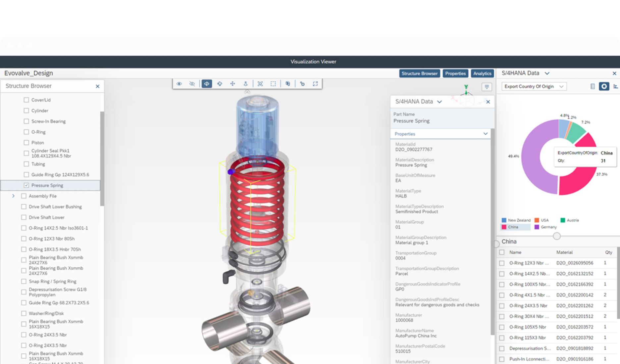Viewport: 620px width, 364px height.
Task: Click the Properties button in header
Action: click(x=455, y=73)
